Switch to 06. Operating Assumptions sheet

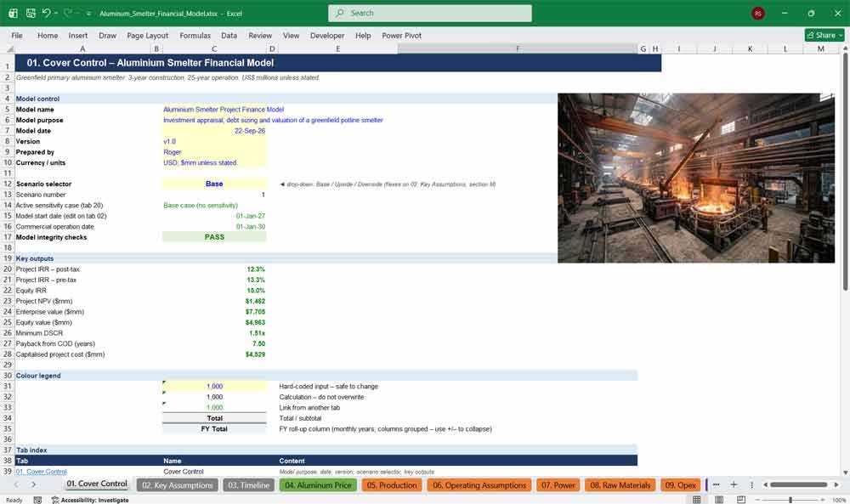click(x=479, y=485)
